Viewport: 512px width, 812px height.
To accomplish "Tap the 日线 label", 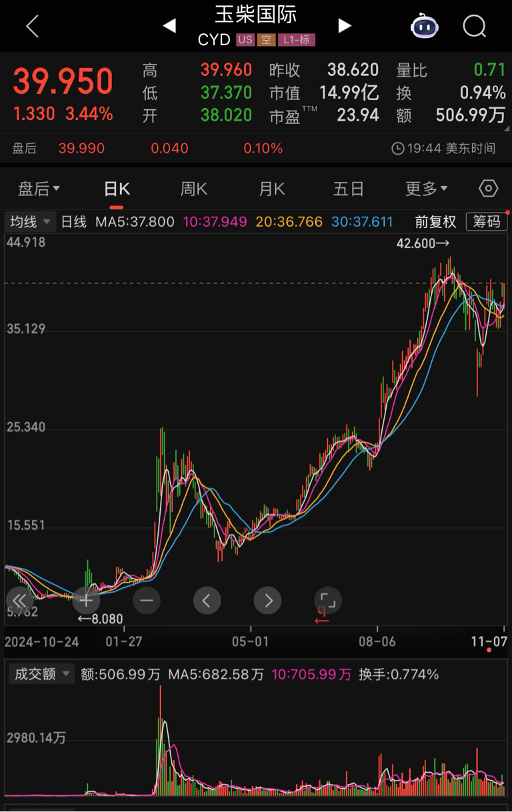I will tap(74, 221).
